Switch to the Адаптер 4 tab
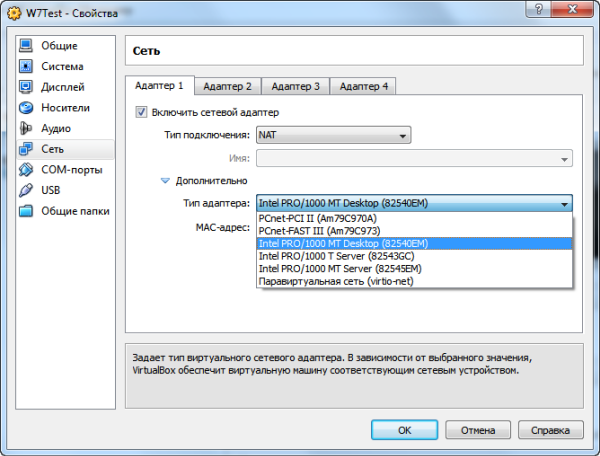Screen dimensions: 600x456 364,86
